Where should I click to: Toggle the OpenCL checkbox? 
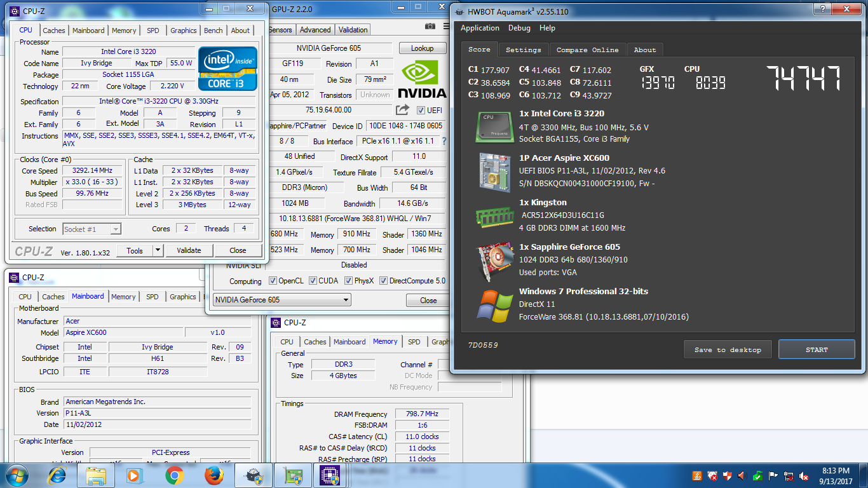pyautogui.click(x=273, y=281)
